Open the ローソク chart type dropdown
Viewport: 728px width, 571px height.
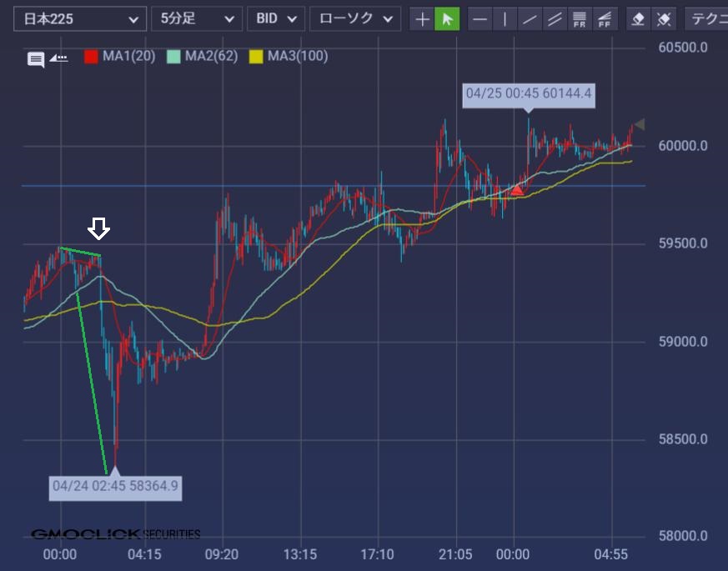point(354,19)
